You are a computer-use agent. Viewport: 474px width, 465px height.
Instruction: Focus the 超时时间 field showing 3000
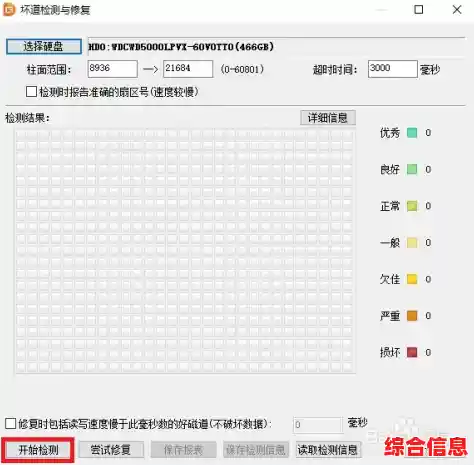pyautogui.click(x=393, y=69)
